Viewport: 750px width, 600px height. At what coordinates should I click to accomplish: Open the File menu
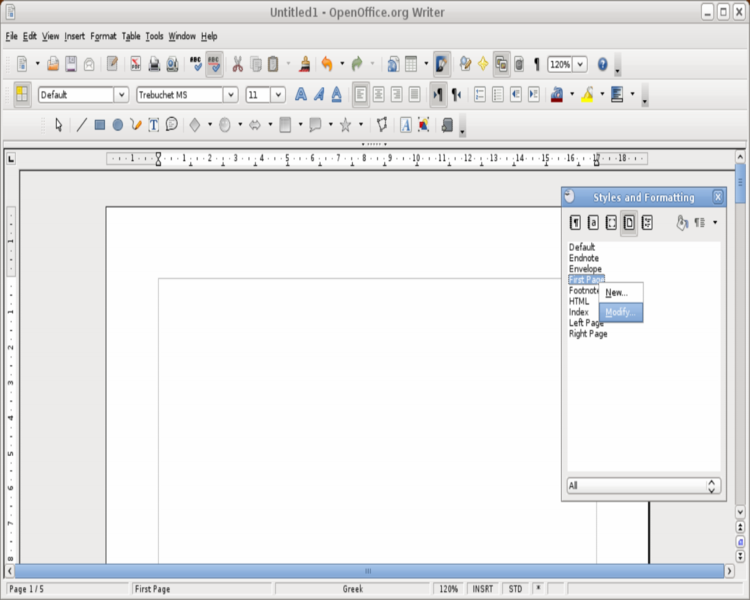[11, 36]
